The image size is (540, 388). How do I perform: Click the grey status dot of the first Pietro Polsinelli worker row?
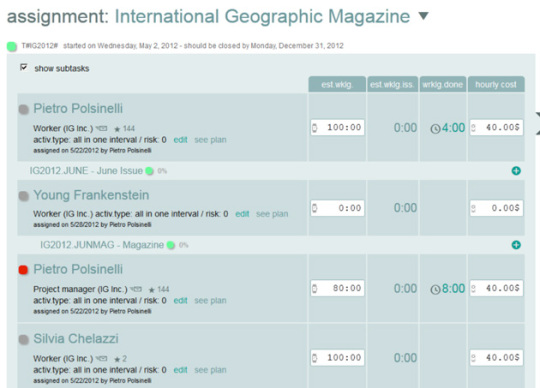[23, 109]
